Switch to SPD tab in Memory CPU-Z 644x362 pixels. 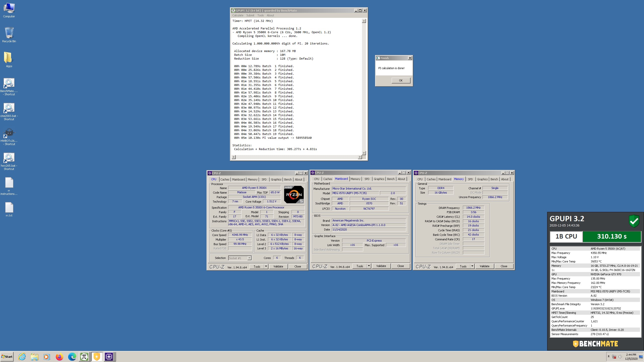pyautogui.click(x=470, y=179)
